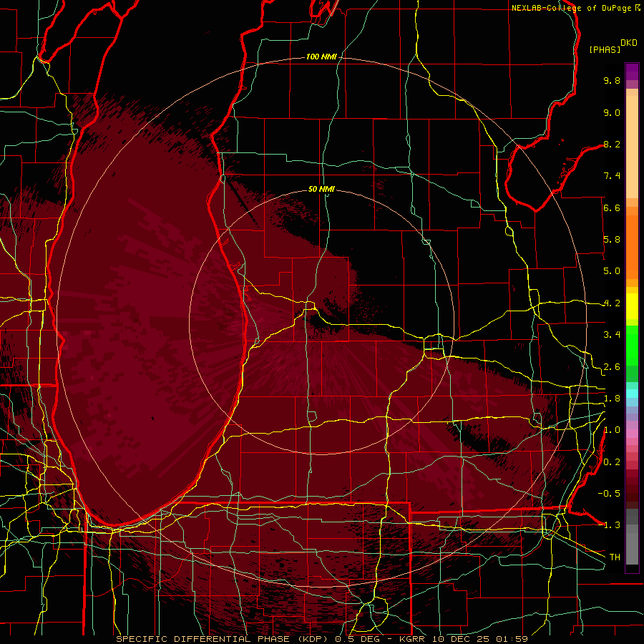The width and height of the screenshot is (644, 644).
Task: Click the 7.4 legend value
Action: pos(612,176)
